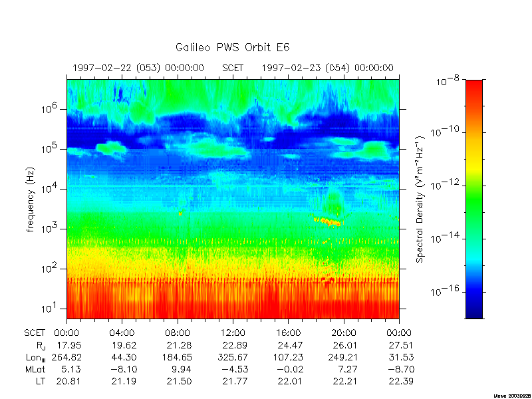Select the local time value 21.50

[179, 381]
